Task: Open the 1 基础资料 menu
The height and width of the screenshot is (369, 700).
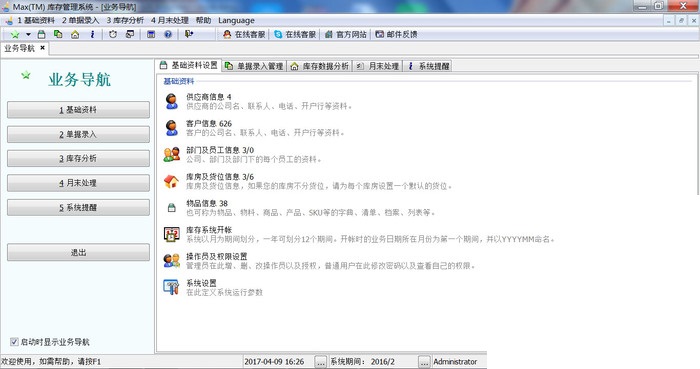Action: pos(36,21)
